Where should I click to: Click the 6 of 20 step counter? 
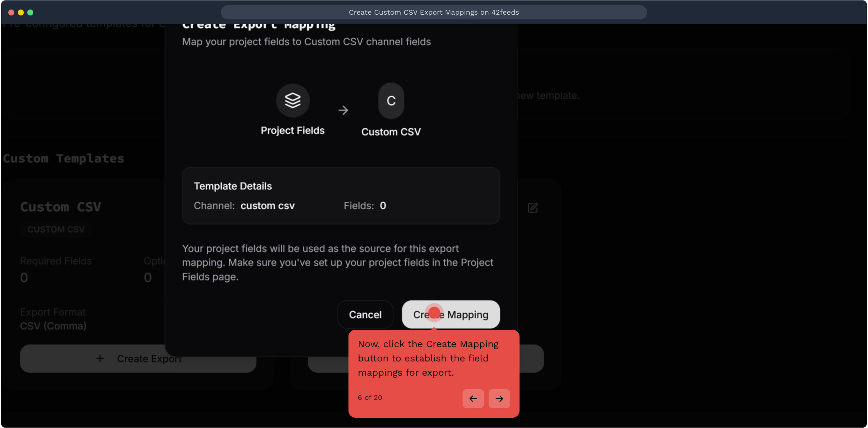tap(370, 397)
